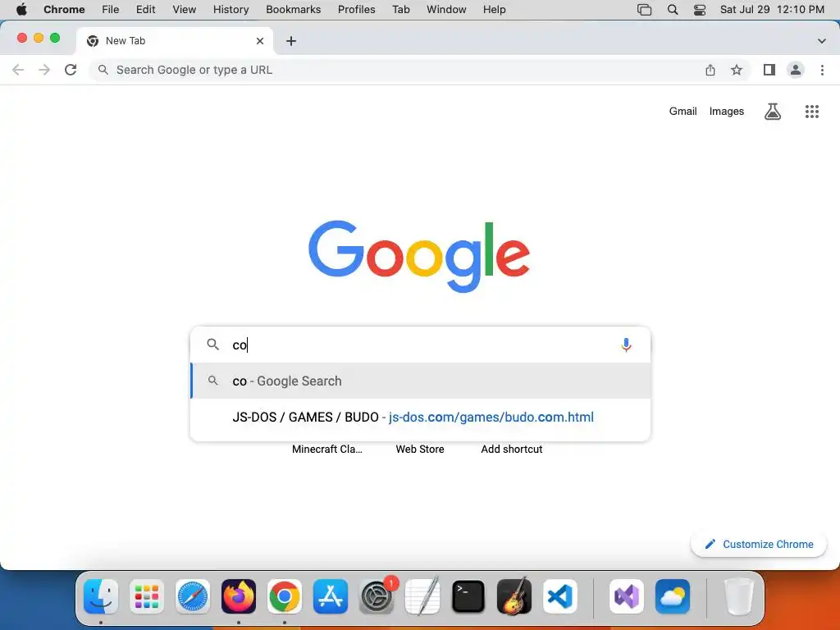Launch Safari from the Dock
Image resolution: width=840 pixels, height=630 pixels.
(x=192, y=596)
